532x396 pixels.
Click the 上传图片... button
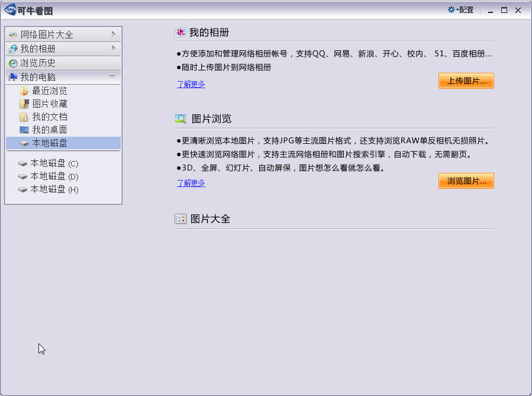point(466,81)
